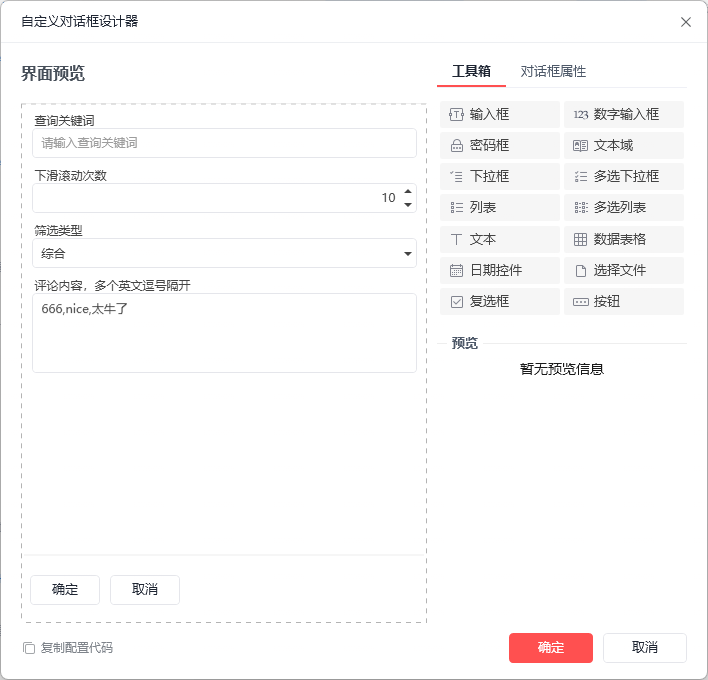
Task: Open the 对话框属性 tab
Action: click(x=553, y=71)
